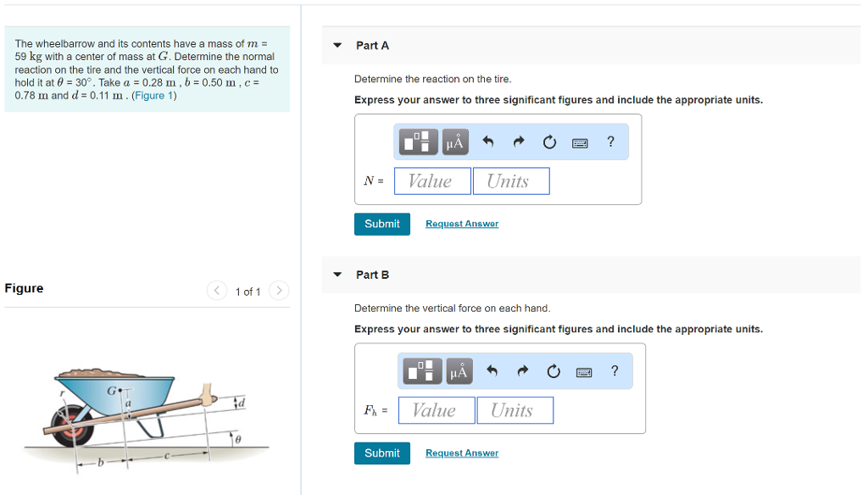Submit the Part A answer
868x495 pixels.
[x=381, y=224]
